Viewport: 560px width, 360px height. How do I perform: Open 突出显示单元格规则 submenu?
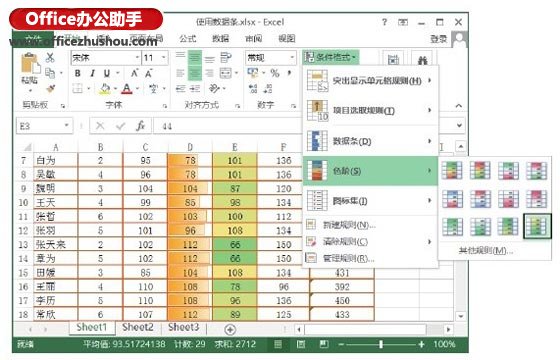[370, 81]
